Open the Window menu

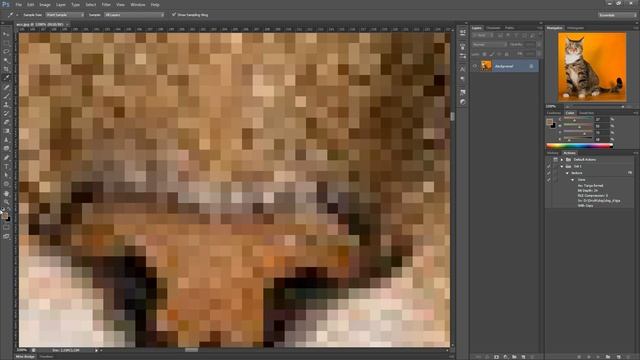[x=138, y=4]
